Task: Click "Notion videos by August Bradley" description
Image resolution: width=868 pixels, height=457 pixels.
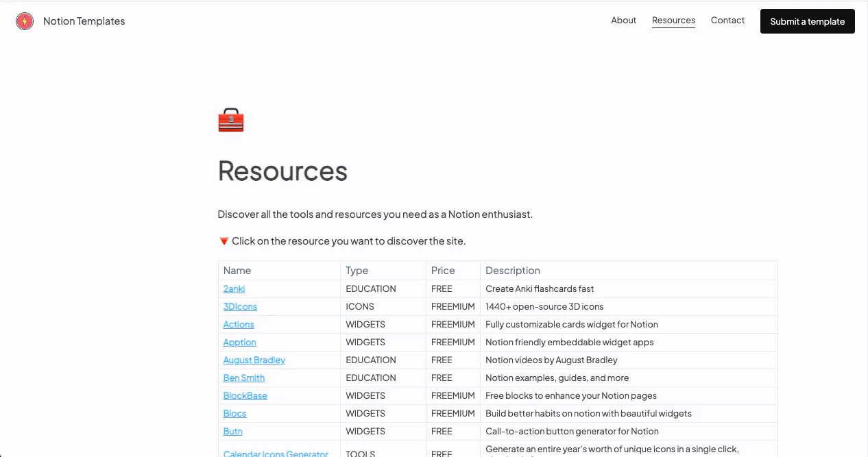Action: click(551, 360)
